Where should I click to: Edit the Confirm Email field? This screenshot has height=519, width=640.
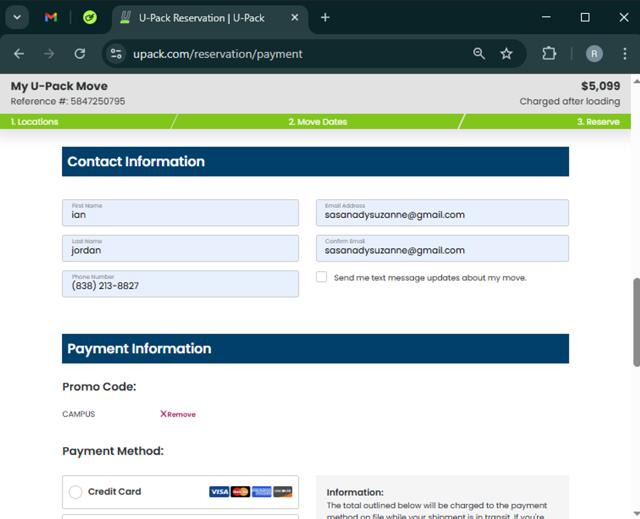[x=442, y=248]
